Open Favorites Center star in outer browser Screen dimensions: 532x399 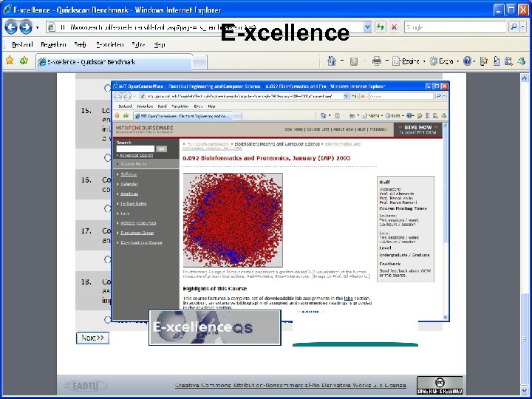click(10, 61)
